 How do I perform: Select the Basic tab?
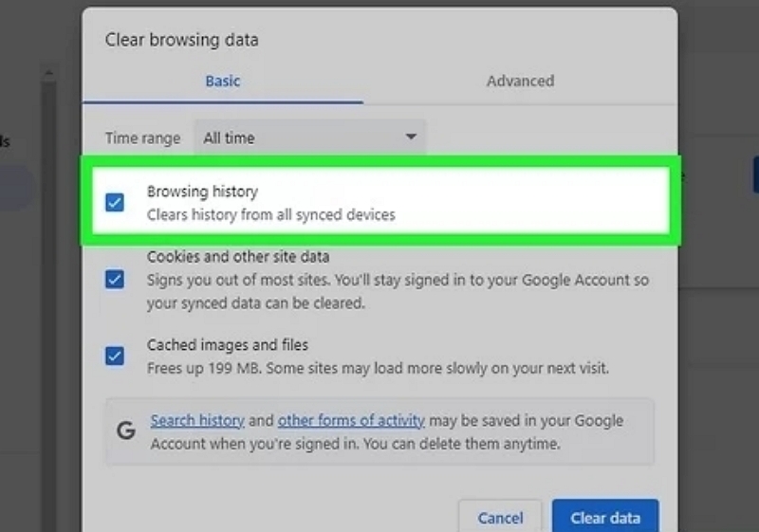point(223,81)
